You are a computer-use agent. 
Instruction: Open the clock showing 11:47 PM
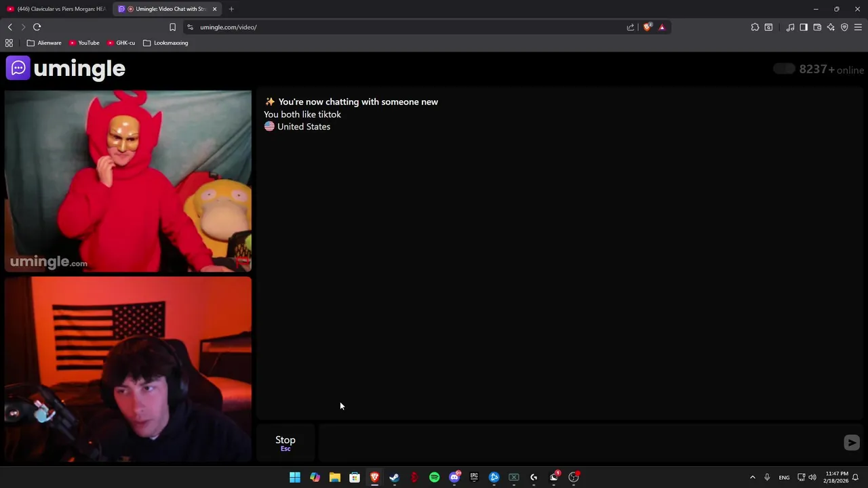click(x=837, y=477)
